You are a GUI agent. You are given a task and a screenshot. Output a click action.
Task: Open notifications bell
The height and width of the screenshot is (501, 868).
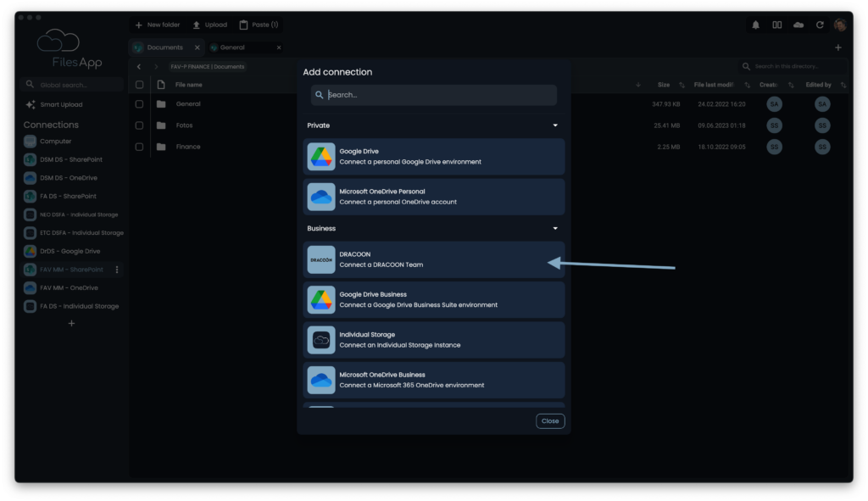coord(755,25)
